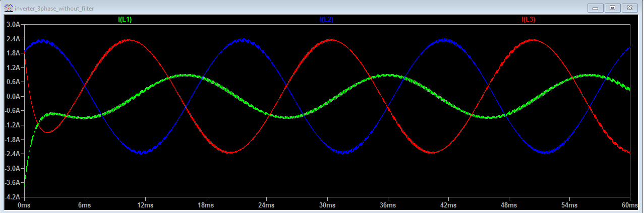Maximize the waveform window

tap(612, 8)
